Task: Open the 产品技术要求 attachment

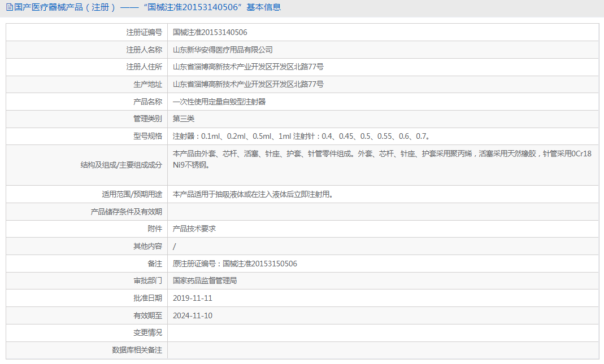Action: 194,229
